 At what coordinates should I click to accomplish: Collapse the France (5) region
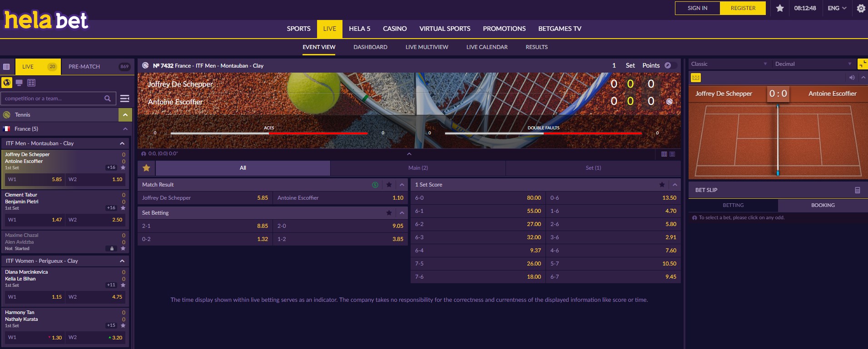125,129
